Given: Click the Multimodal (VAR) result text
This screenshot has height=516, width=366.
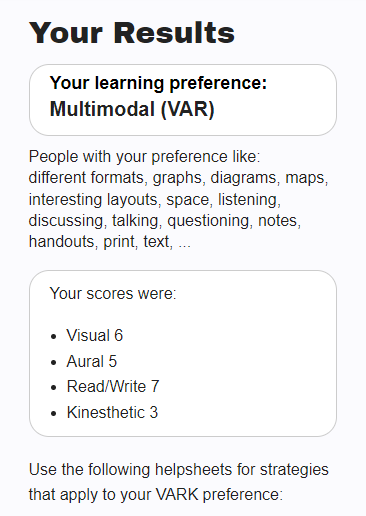Looking at the screenshot, I should click(x=132, y=109).
